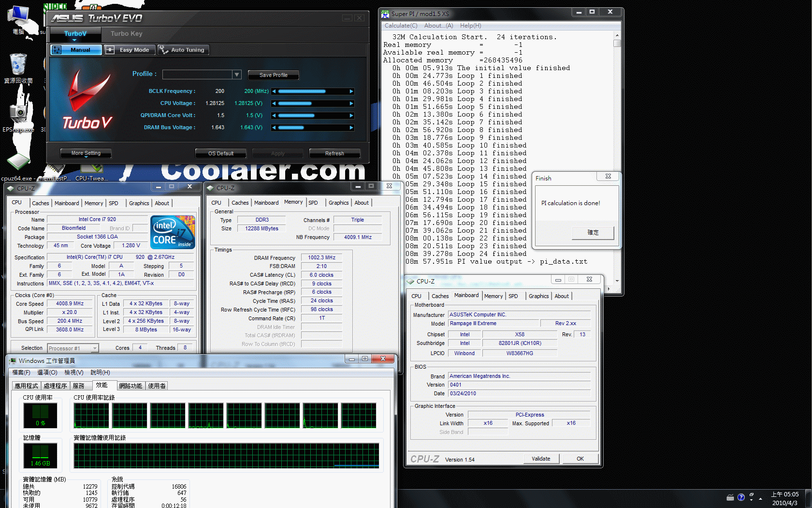Open Caches tab in left CPU-Z window
The width and height of the screenshot is (812, 508).
41,203
